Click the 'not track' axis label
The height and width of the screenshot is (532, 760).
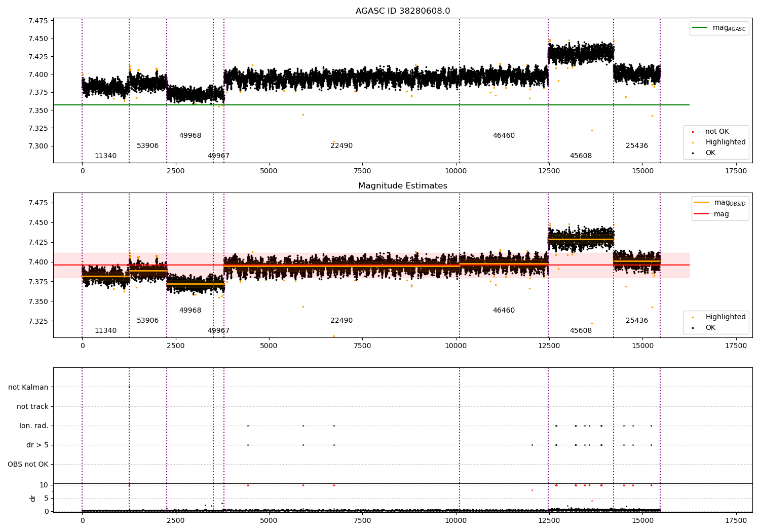tap(32, 406)
